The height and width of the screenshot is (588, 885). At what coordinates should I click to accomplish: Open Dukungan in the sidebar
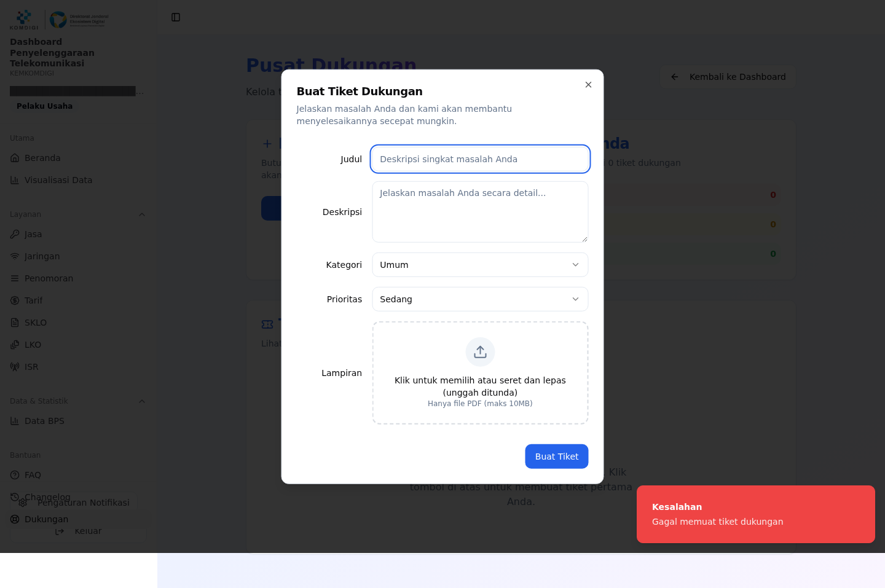[78, 519]
